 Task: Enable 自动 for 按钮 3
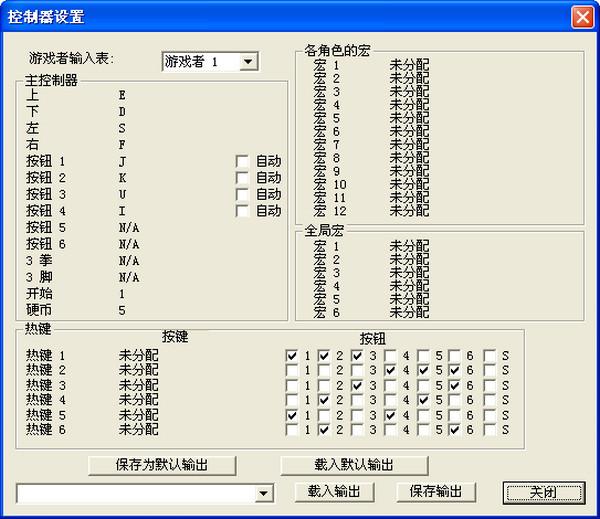(x=242, y=194)
